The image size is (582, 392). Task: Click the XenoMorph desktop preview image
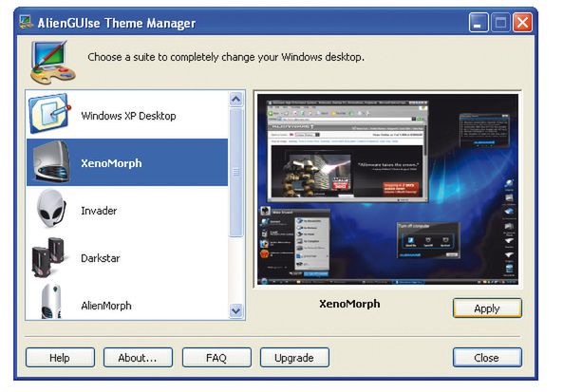tap(387, 189)
